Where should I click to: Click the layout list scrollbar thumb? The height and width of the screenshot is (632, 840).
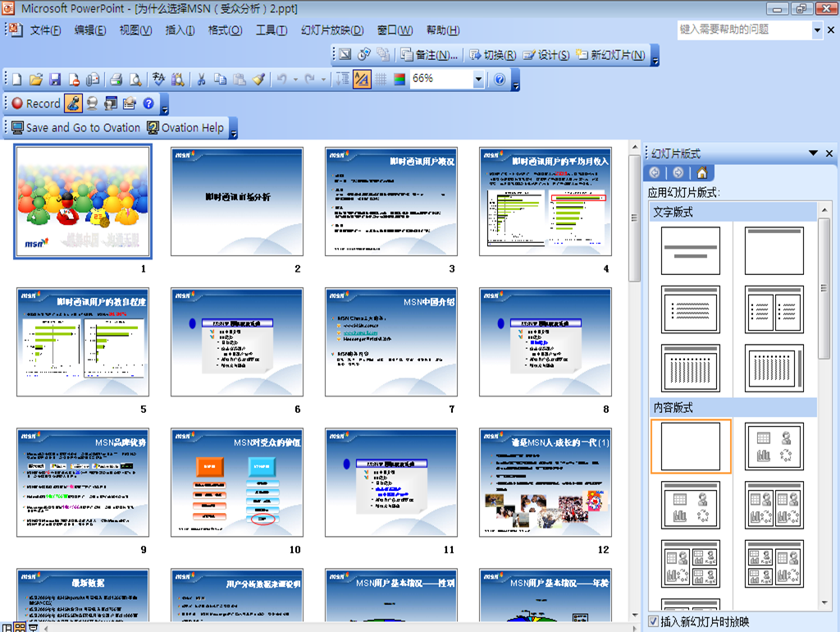(824, 287)
